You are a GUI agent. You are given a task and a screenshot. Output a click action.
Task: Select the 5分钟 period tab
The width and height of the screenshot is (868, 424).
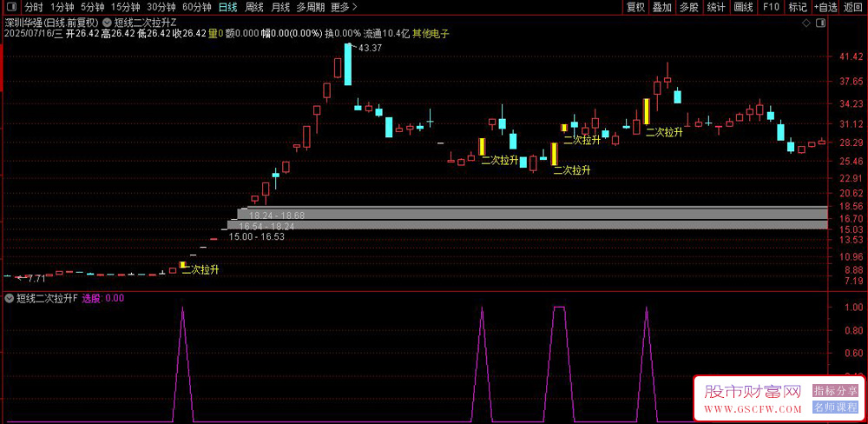click(x=92, y=7)
